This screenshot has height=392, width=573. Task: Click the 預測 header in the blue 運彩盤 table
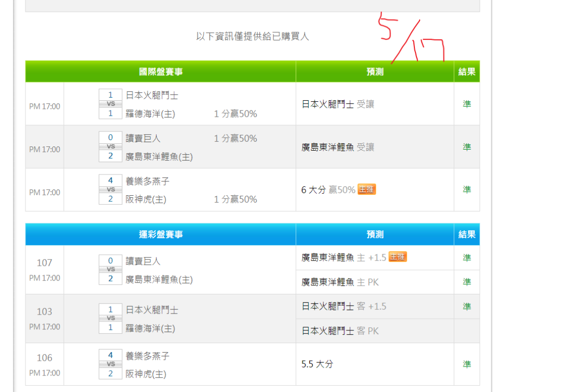[375, 234]
